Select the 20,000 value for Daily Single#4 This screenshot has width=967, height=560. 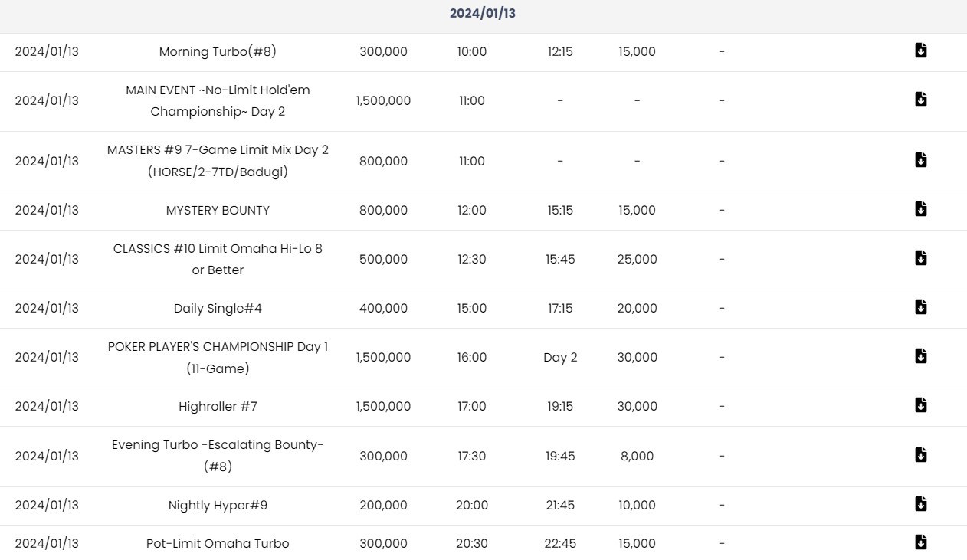[637, 308]
